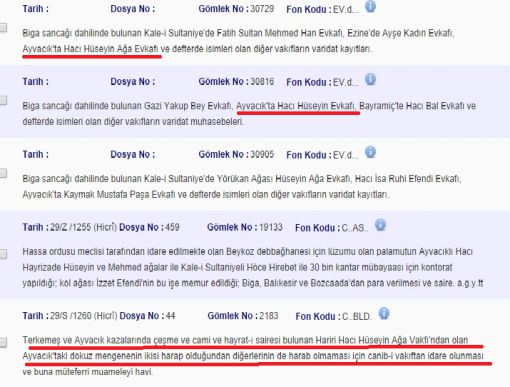Click Fon Kodu EV.d.. in record 30729
Viewport: 510px width, 387px height.
pos(322,10)
